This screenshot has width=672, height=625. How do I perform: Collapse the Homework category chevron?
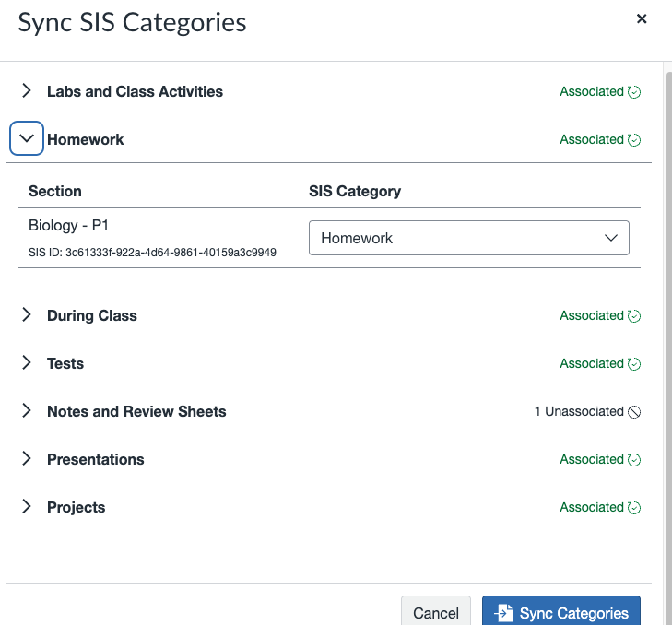click(27, 139)
